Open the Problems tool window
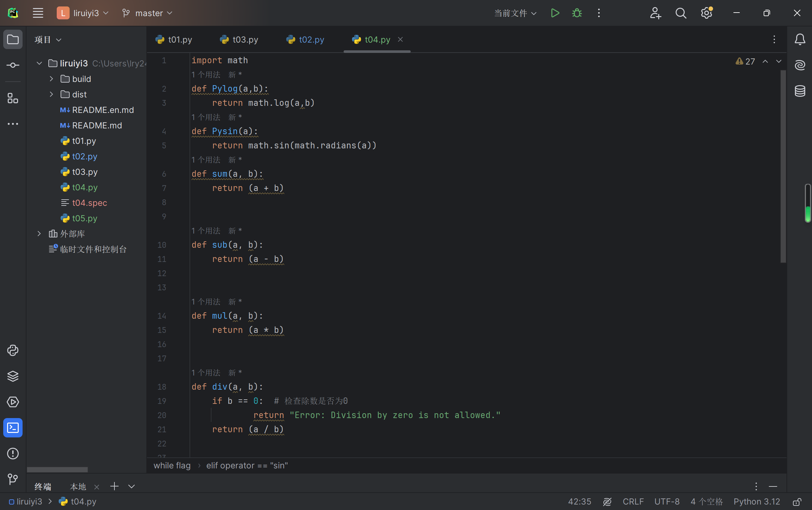The width and height of the screenshot is (812, 510). point(13,453)
